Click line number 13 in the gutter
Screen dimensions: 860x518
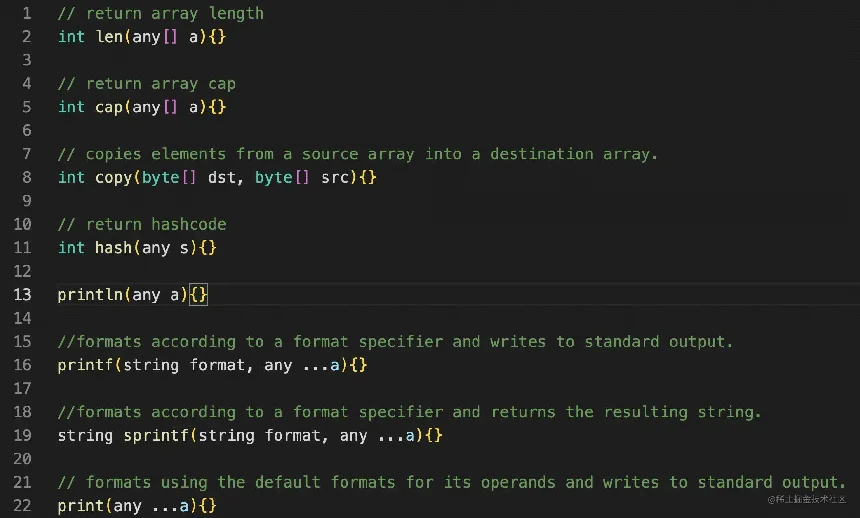[22, 295]
